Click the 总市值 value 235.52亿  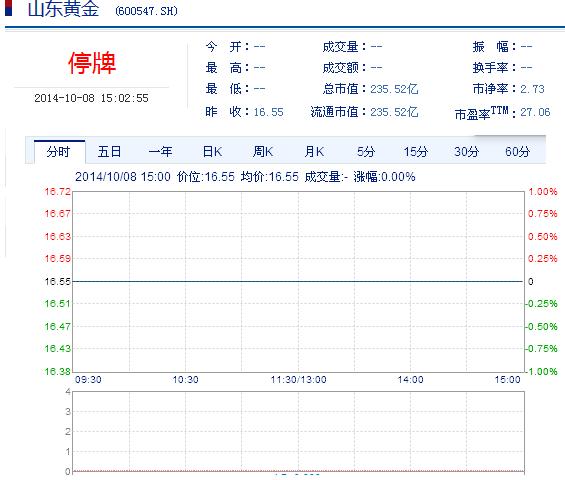point(394,89)
